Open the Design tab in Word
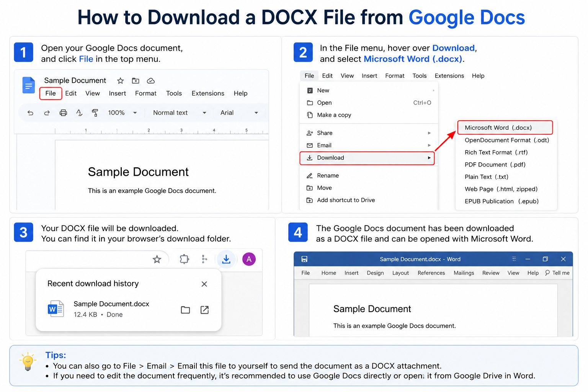This screenshot has height=392, width=588. pos(375,273)
